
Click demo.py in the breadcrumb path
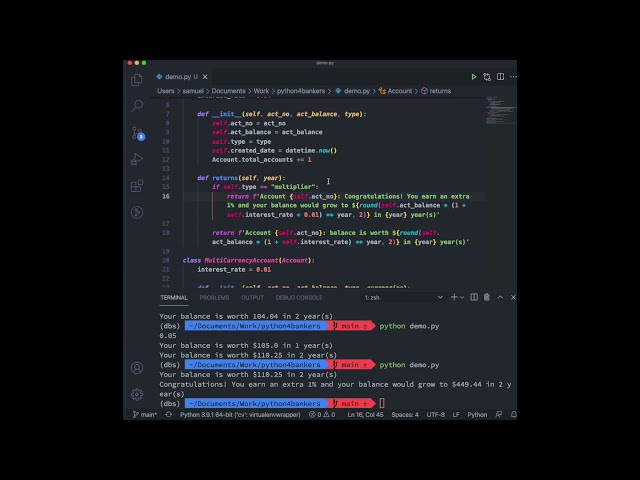pyautogui.click(x=353, y=91)
